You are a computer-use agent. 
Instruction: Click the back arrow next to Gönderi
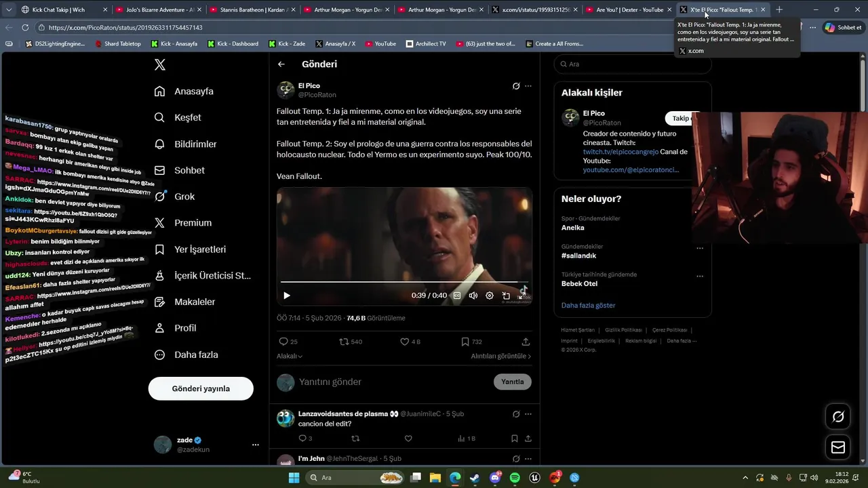tap(281, 64)
